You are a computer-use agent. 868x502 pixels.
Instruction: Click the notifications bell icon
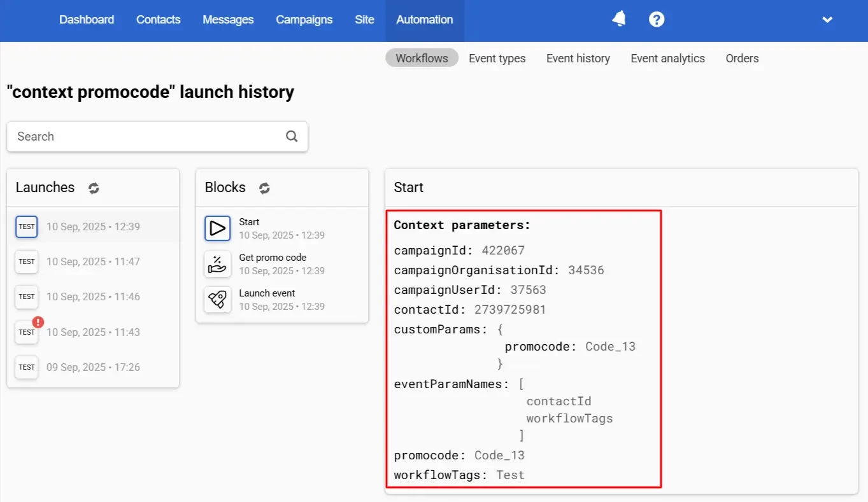tap(618, 20)
